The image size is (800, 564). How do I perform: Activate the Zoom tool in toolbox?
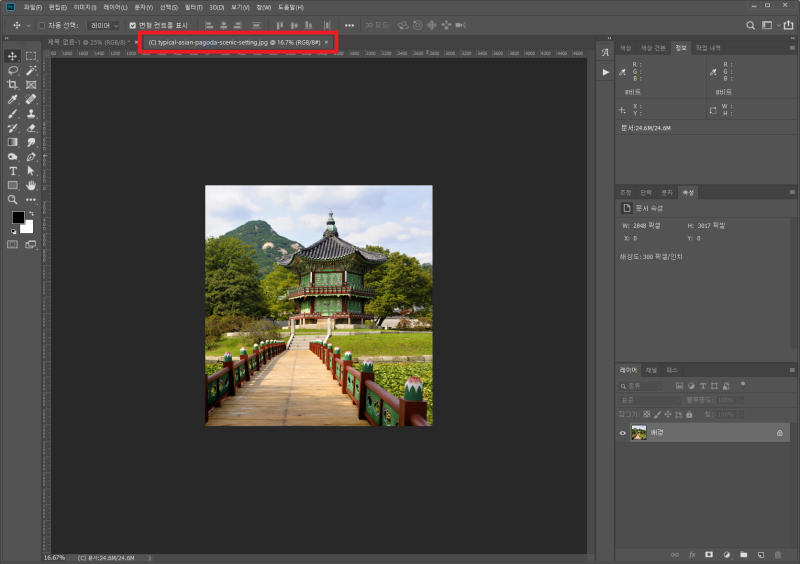point(13,200)
